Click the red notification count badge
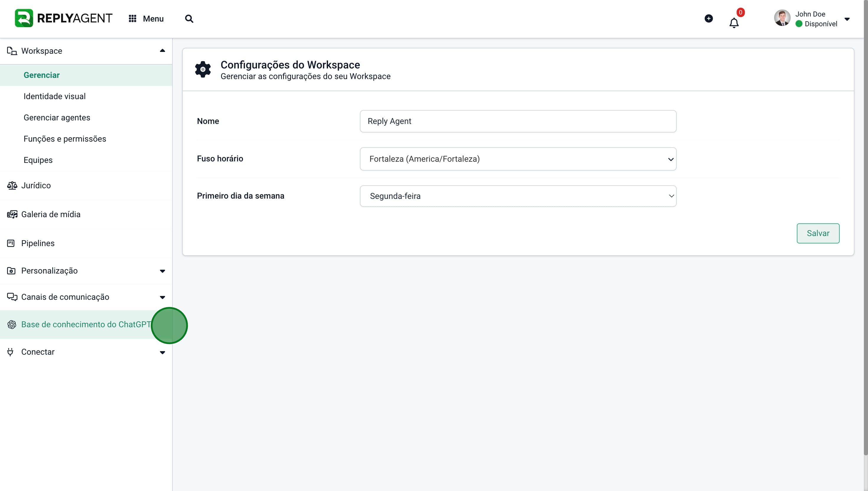This screenshot has height=491, width=868. pos(740,12)
